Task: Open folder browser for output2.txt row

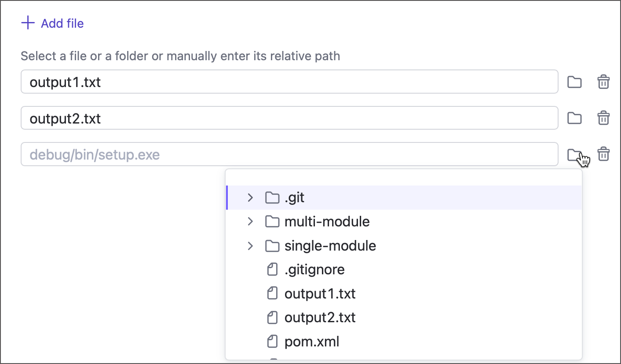Action: 574,118
